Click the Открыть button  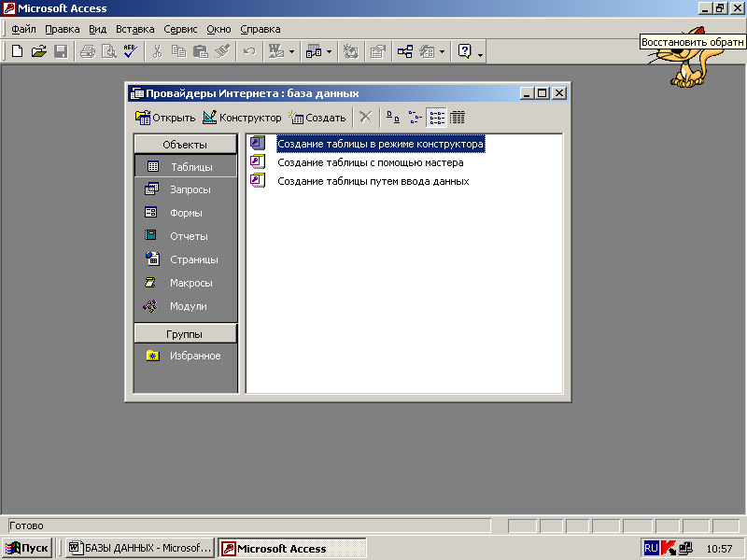click(165, 118)
